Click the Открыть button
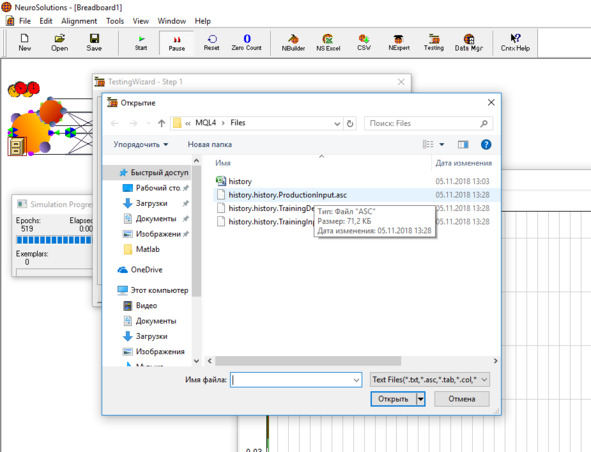Screen dimensions: 591x452 click(393, 399)
